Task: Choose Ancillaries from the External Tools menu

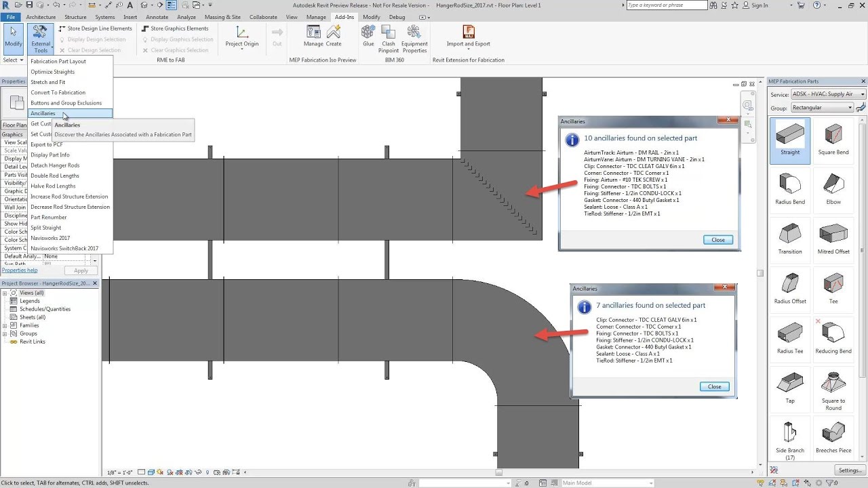Action: click(x=70, y=113)
